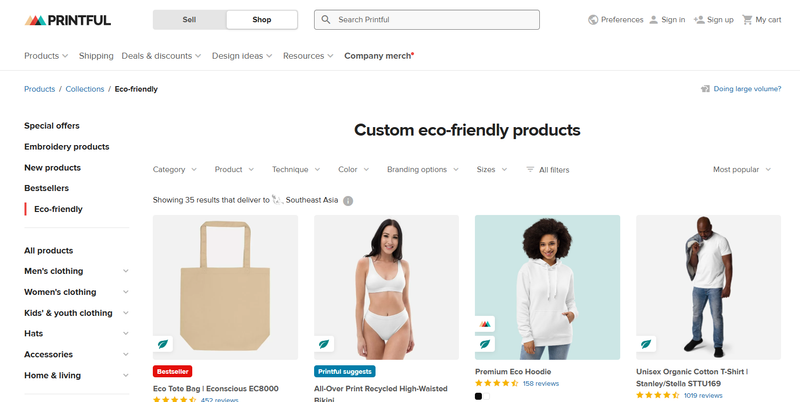The image size is (800, 402).
Task: Click the search magnifier icon
Action: coord(326,20)
